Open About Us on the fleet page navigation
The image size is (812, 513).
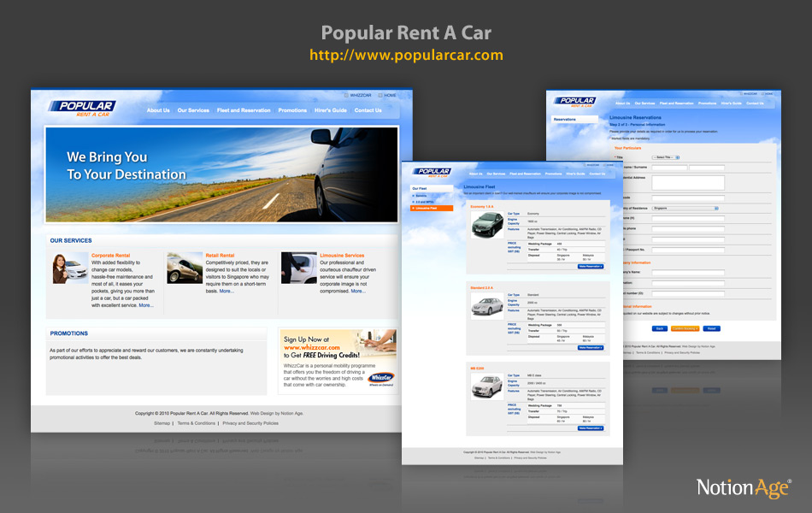tap(476, 174)
